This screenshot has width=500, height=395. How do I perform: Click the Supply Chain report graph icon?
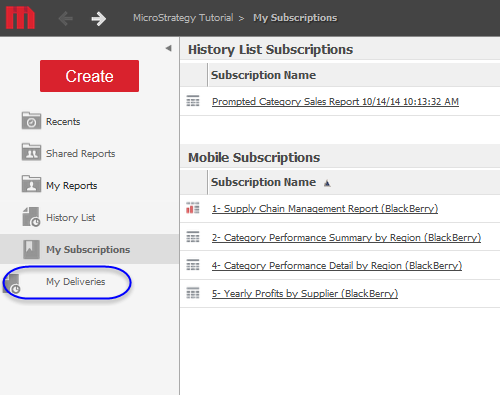pos(193,208)
